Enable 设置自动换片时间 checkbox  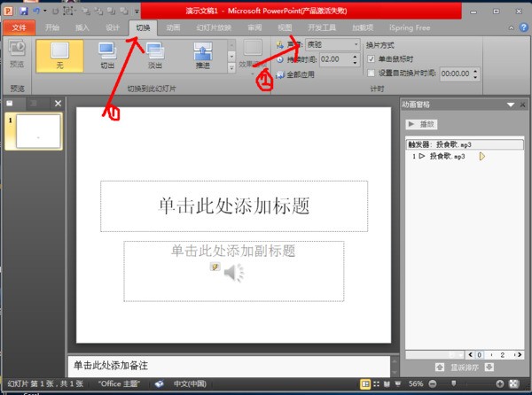coord(372,74)
